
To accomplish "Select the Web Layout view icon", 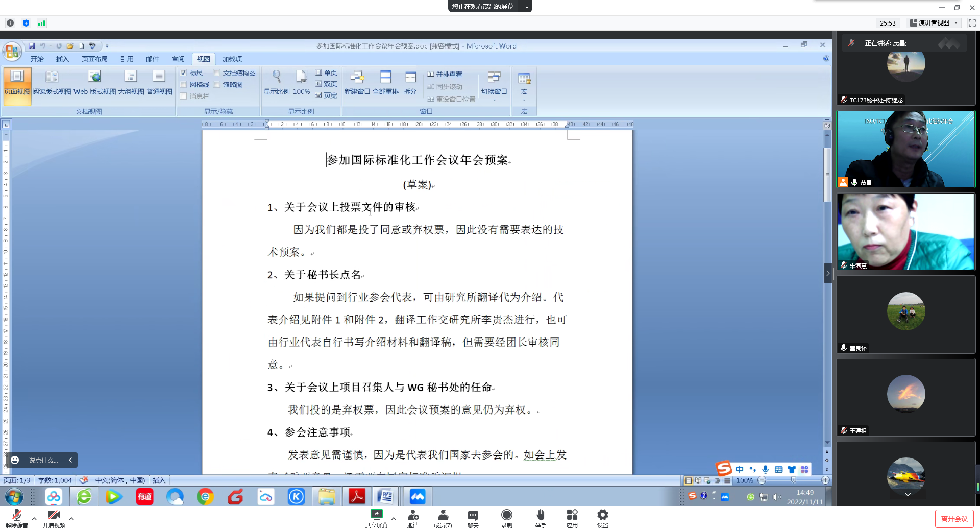I will point(94,78).
